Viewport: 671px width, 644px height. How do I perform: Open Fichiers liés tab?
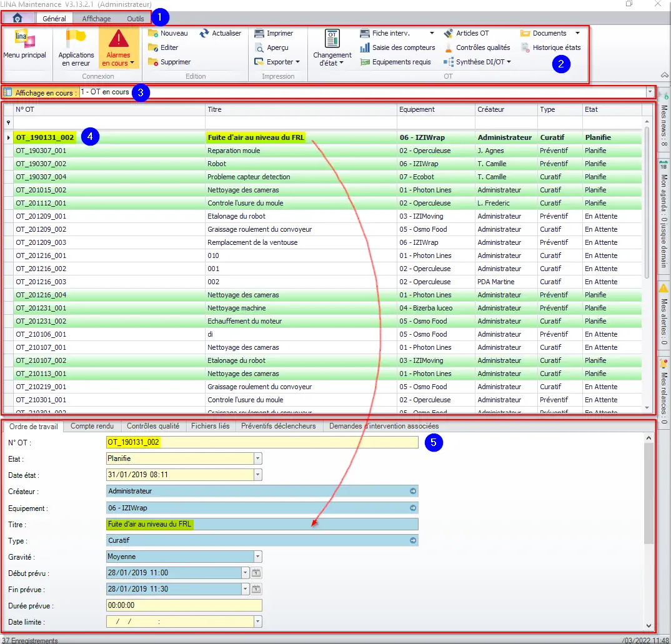coord(210,426)
